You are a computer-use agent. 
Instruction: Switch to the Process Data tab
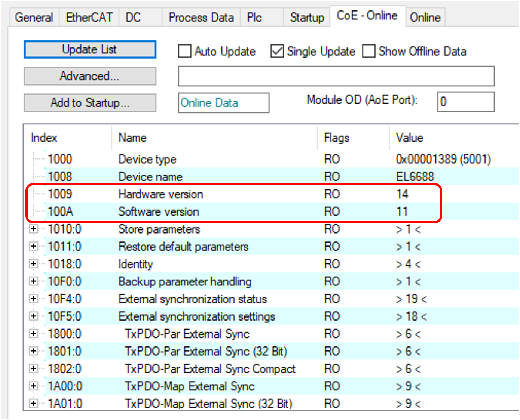pos(201,18)
